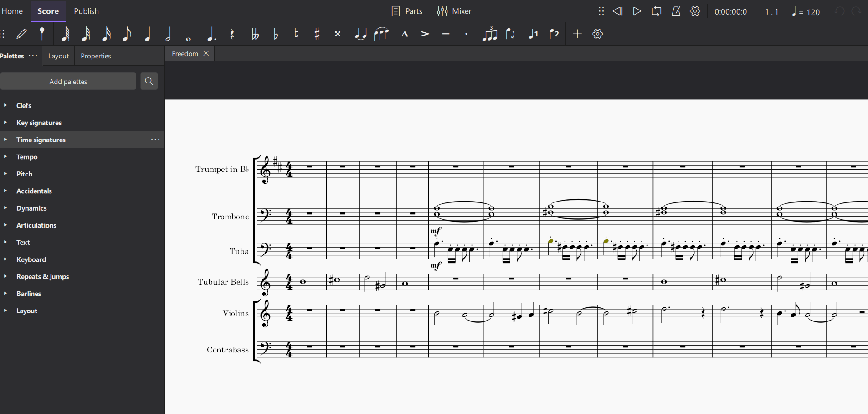Image resolution: width=868 pixels, height=414 pixels.
Task: Click the playback time 0:00:00:0 field
Action: pyautogui.click(x=731, y=12)
